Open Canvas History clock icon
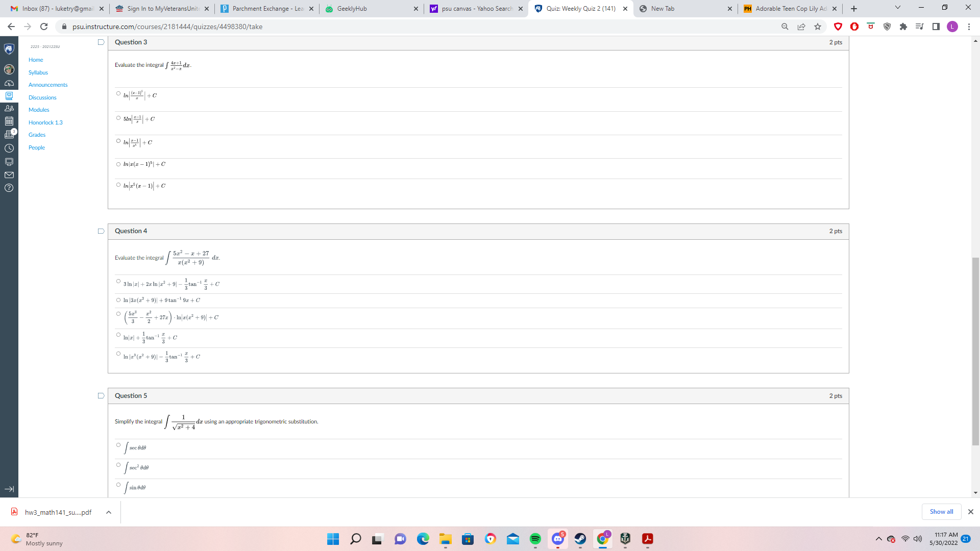980x551 pixels. [9, 148]
